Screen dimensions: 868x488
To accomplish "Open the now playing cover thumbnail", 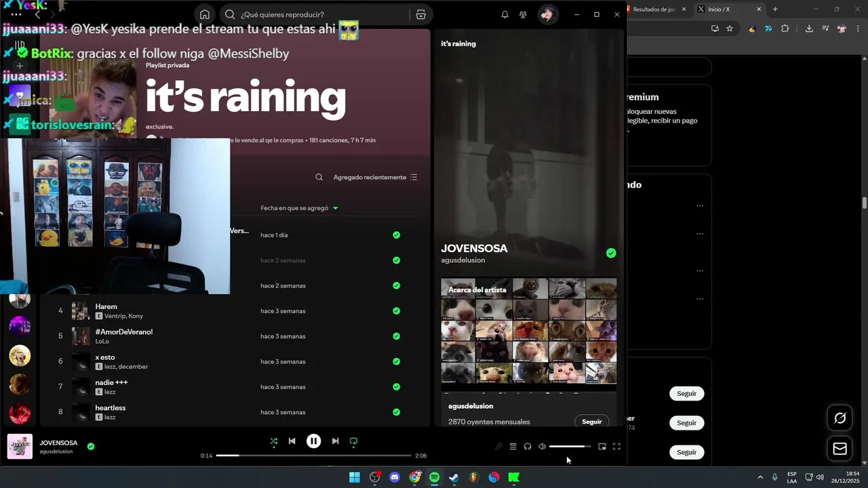I will tap(20, 447).
